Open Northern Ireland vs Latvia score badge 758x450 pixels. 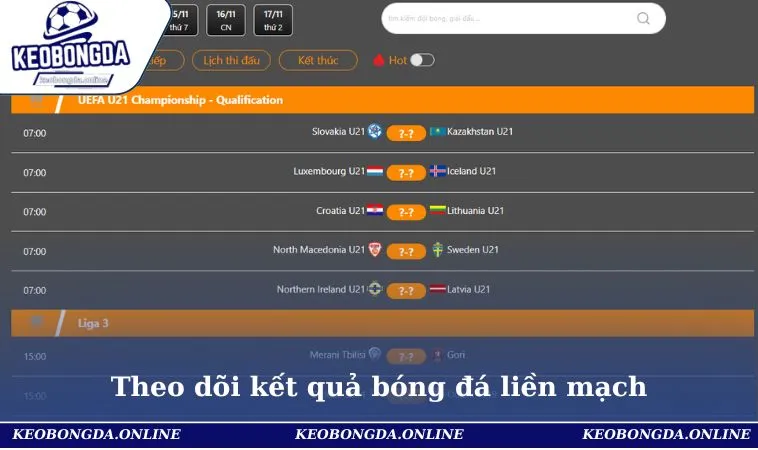(x=406, y=291)
